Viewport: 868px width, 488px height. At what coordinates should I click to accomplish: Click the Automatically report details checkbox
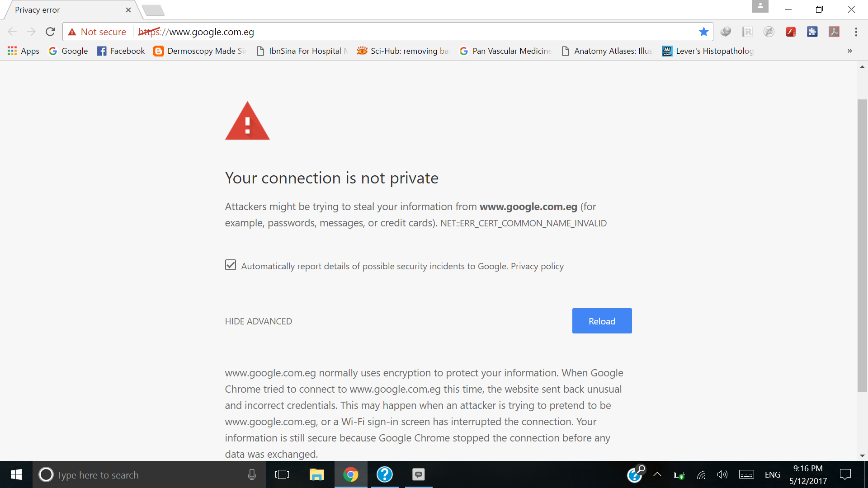tap(230, 266)
